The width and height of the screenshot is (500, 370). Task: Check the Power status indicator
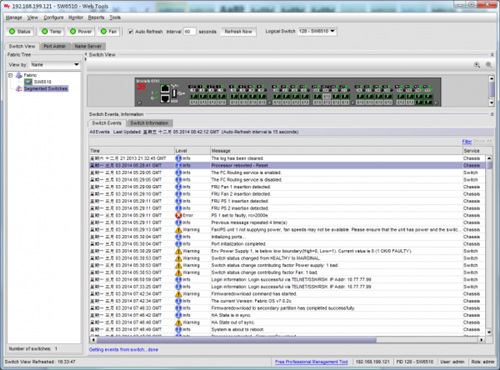click(x=81, y=32)
